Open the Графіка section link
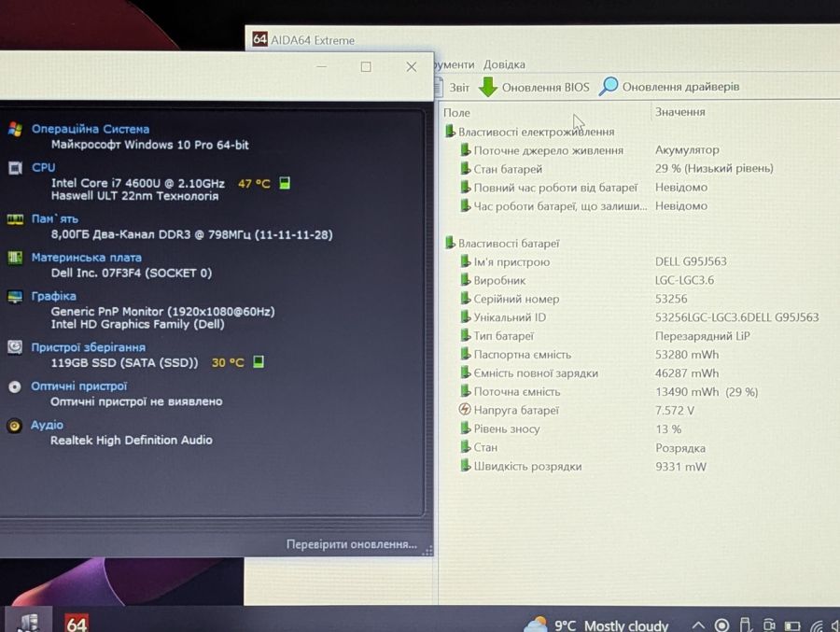This screenshot has width=840, height=632. pyautogui.click(x=53, y=296)
